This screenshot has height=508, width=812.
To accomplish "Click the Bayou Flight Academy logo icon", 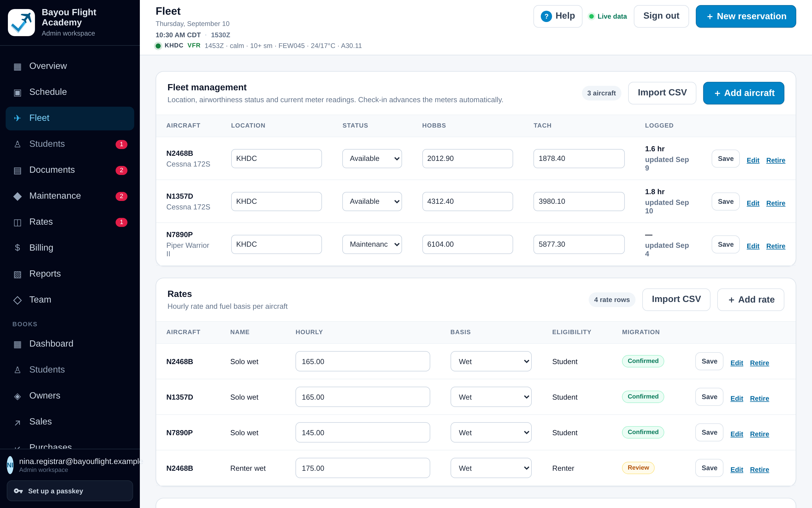I will click(21, 23).
